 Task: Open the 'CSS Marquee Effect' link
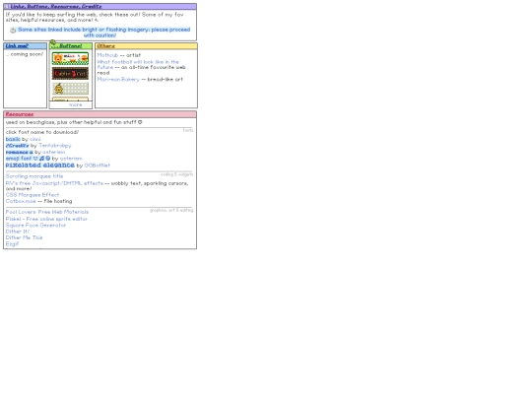pyautogui.click(x=33, y=195)
